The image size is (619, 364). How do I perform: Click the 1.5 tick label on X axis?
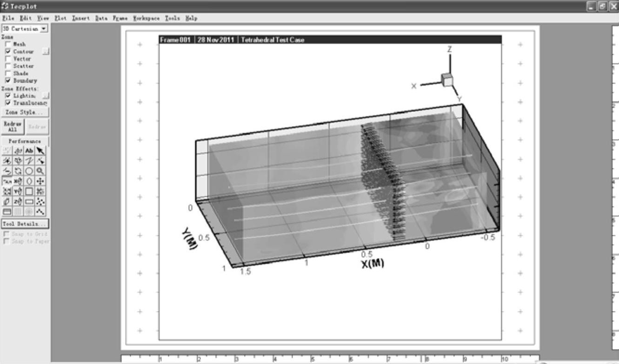tap(245, 271)
